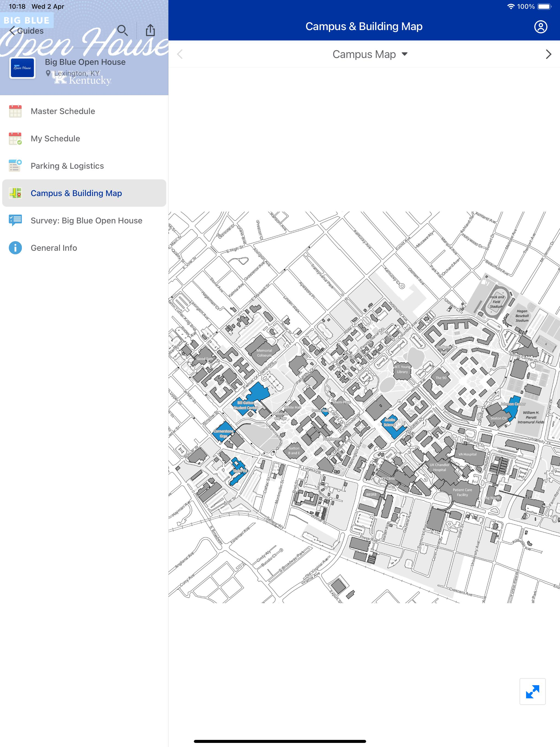The image size is (560, 747).
Task: Go to next map with right chevron
Action: point(548,54)
